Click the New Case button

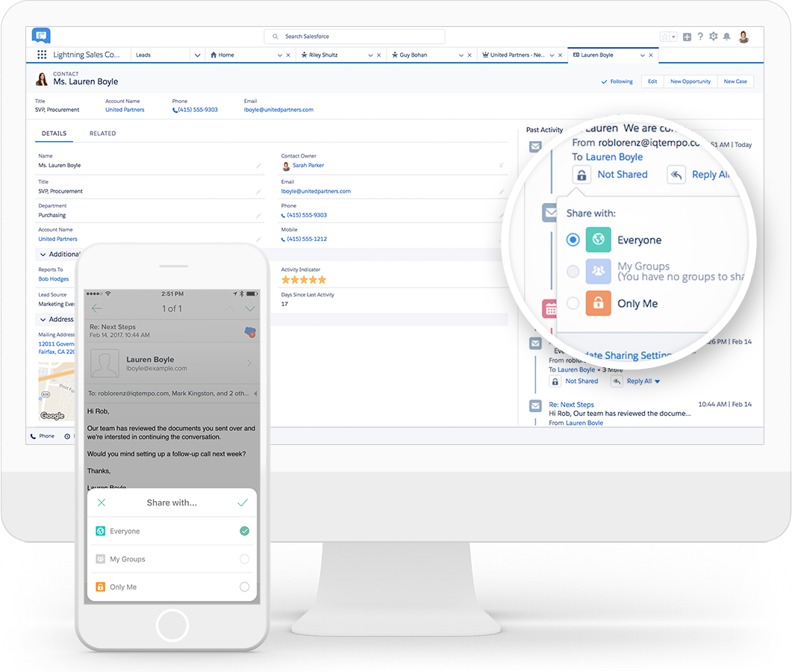pyautogui.click(x=735, y=81)
